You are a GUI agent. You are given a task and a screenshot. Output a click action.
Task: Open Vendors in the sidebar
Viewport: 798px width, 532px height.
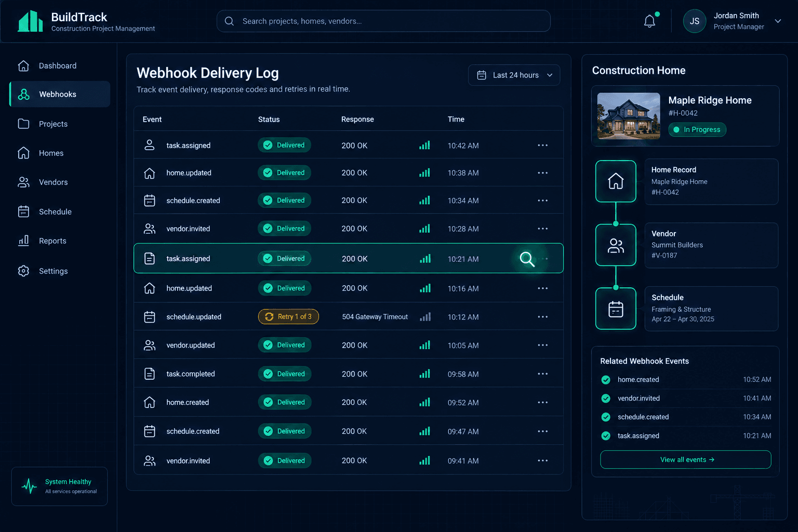60,182
